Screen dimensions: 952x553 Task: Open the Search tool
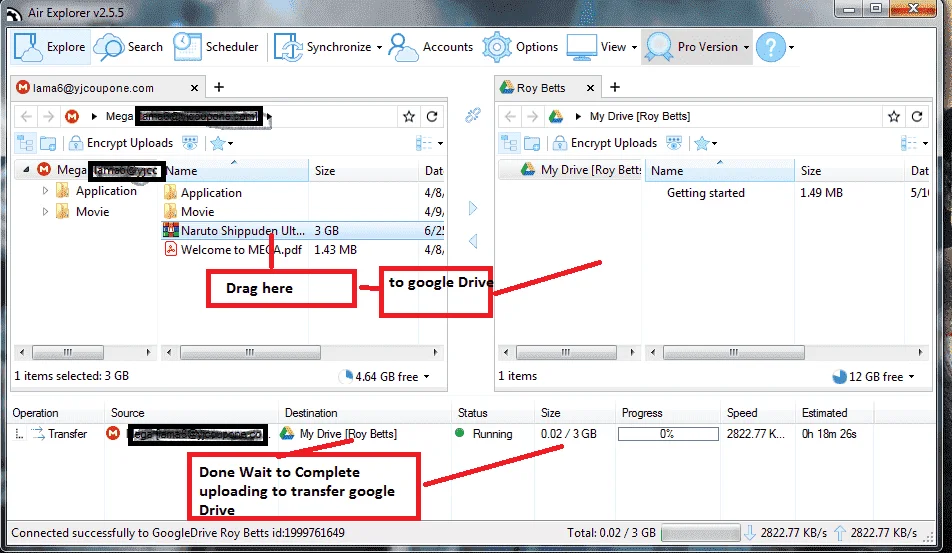click(128, 47)
